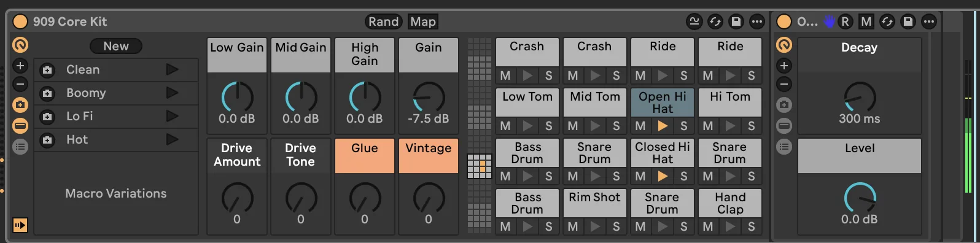Select the Closed Hi Hat drum pad
980x243 pixels.
[663, 152]
